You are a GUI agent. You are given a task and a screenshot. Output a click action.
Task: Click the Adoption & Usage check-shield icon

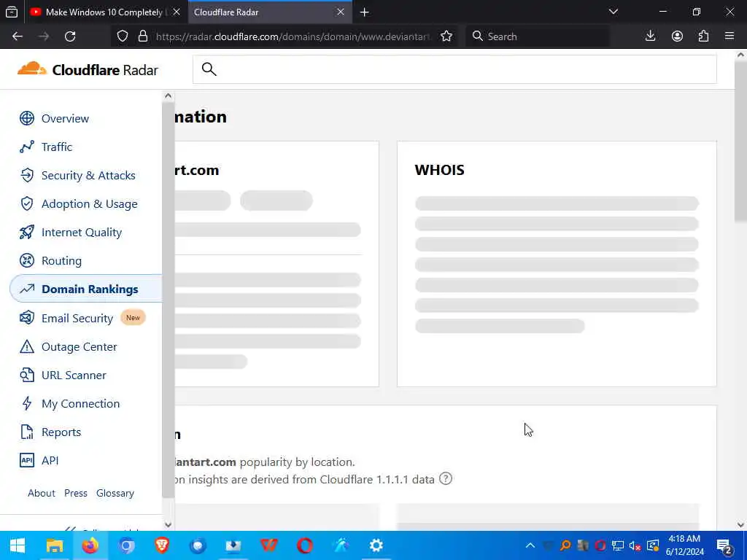point(27,204)
